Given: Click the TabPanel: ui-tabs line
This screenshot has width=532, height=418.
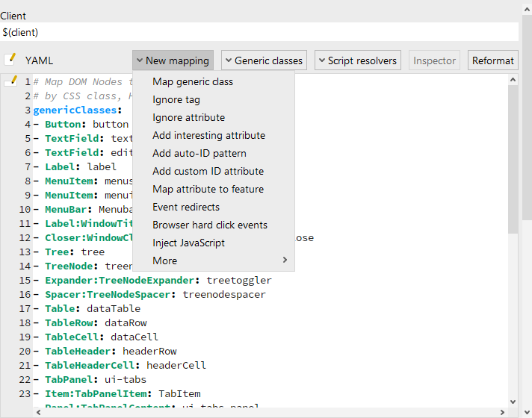Looking at the screenshot, I should 90,379.
